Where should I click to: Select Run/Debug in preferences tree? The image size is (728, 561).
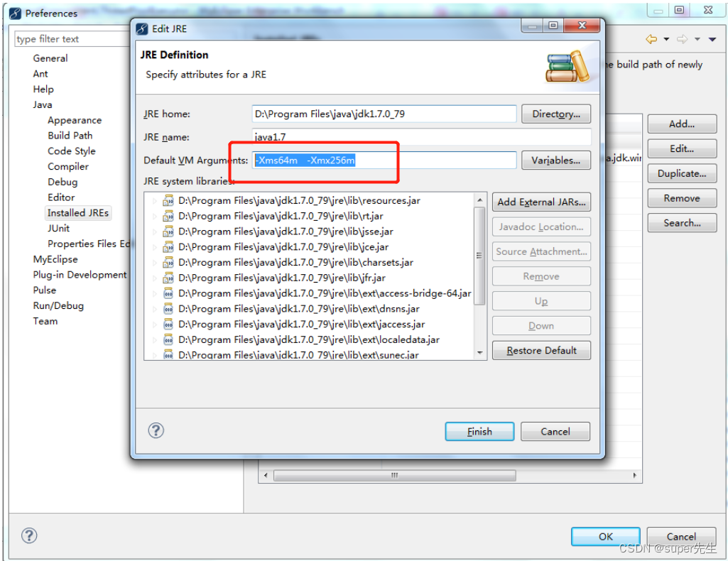point(58,306)
